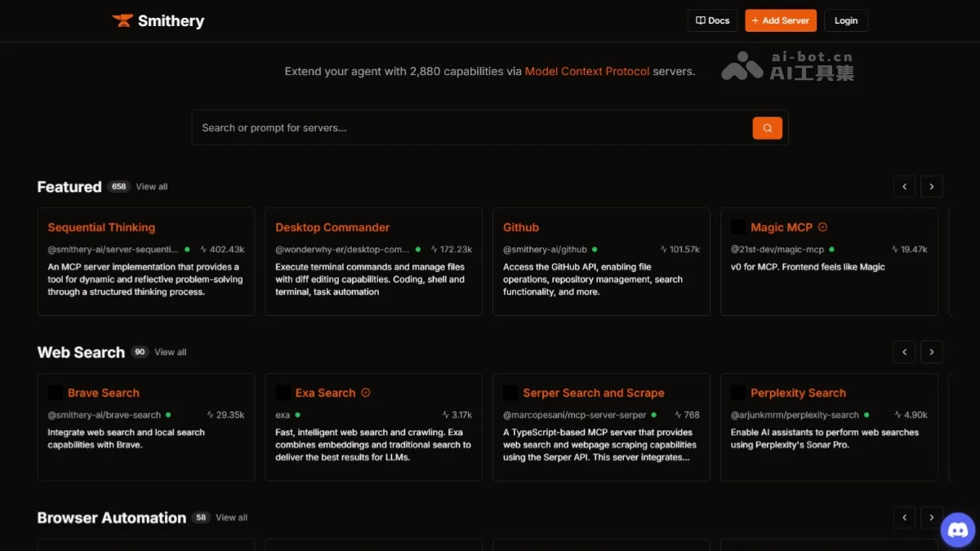This screenshot has width=980, height=551.
Task: Click the verified badge next to Magic MCP
Action: pyautogui.click(x=822, y=227)
